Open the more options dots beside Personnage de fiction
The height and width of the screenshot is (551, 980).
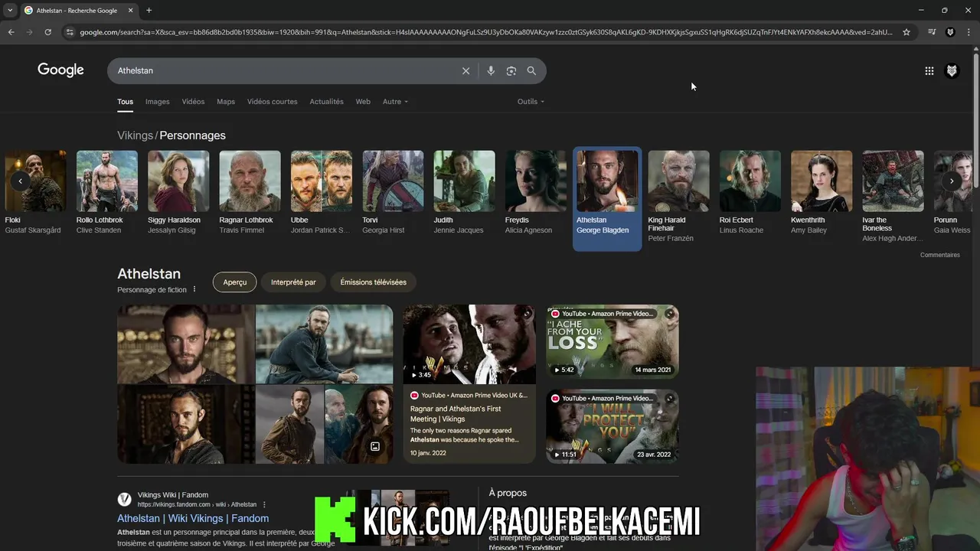pyautogui.click(x=194, y=289)
